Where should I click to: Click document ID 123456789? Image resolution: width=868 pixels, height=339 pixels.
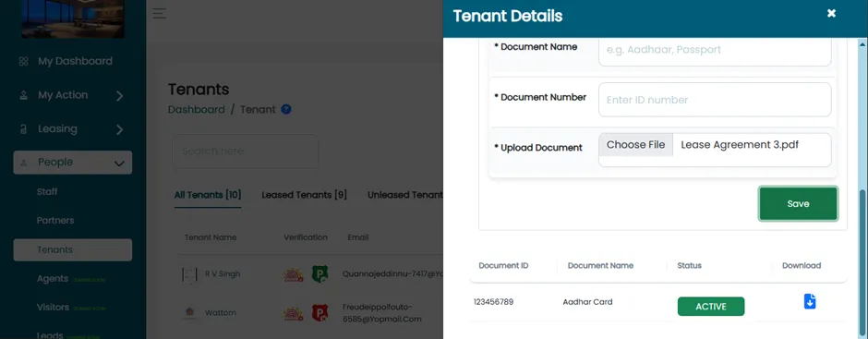click(x=494, y=302)
